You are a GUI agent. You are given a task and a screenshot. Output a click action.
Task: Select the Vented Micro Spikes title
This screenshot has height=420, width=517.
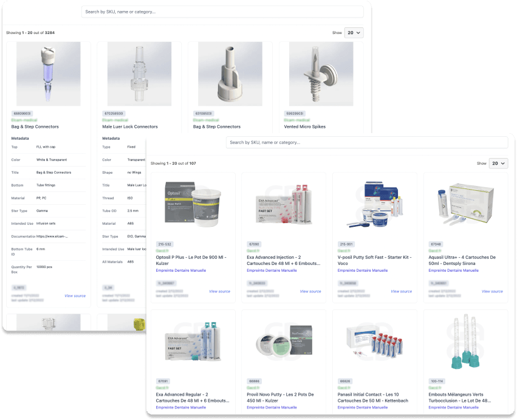pyautogui.click(x=304, y=126)
